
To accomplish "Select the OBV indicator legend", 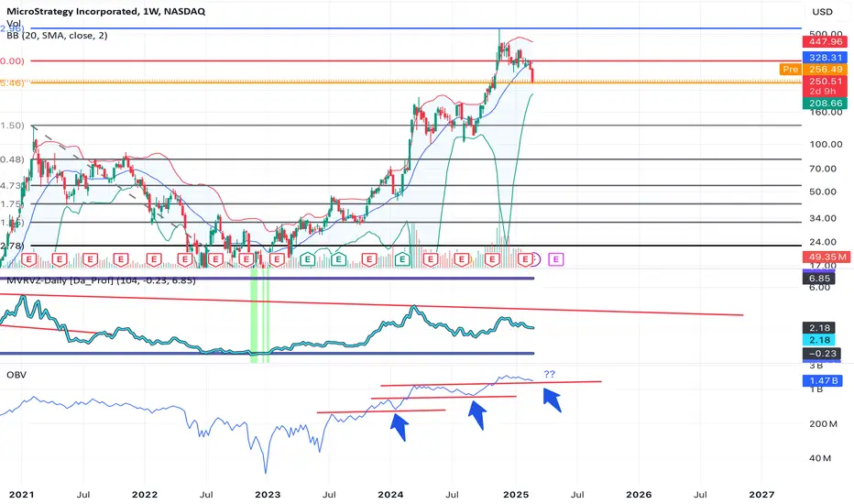I will coord(16,375).
